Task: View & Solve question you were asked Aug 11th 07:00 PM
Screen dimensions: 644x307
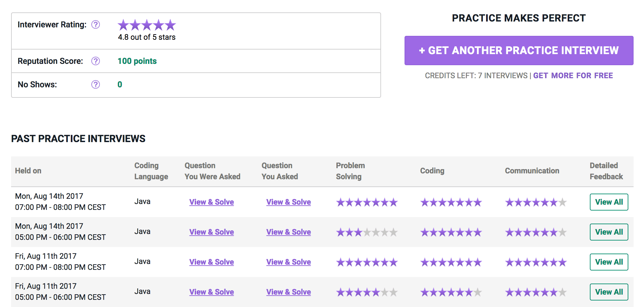Action: point(211,262)
